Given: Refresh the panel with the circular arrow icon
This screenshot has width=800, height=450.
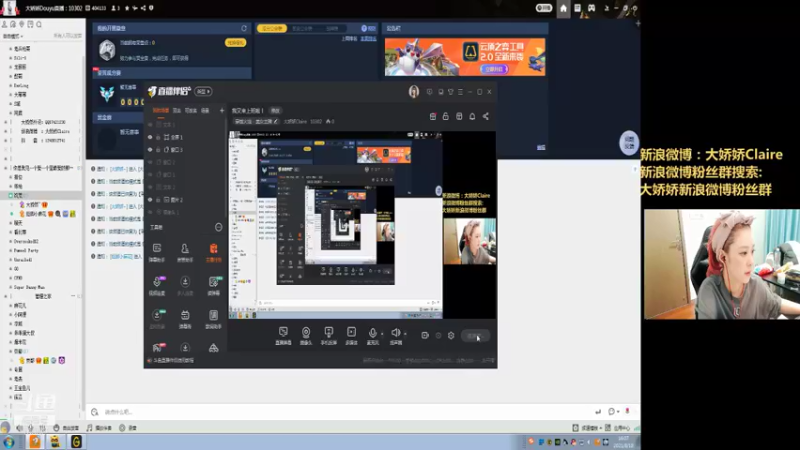Looking at the screenshot, I should [x=244, y=28].
